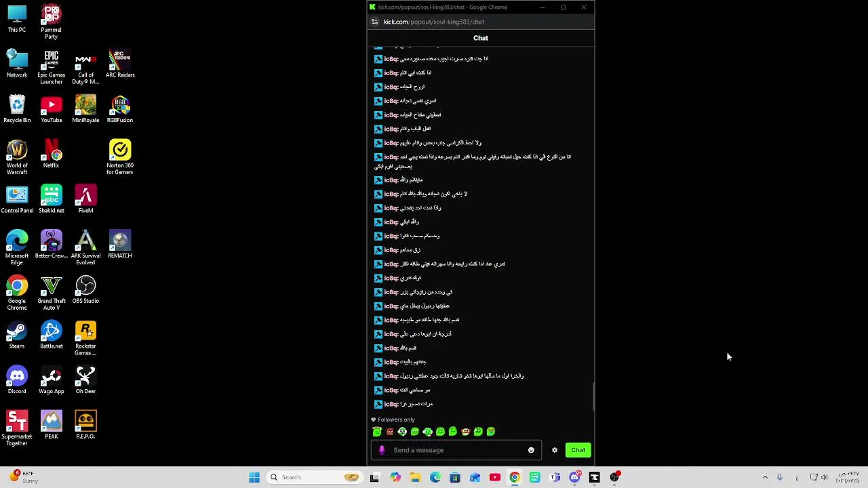Click the purple microphone icon in the message box
The image size is (868, 488).
point(382,450)
